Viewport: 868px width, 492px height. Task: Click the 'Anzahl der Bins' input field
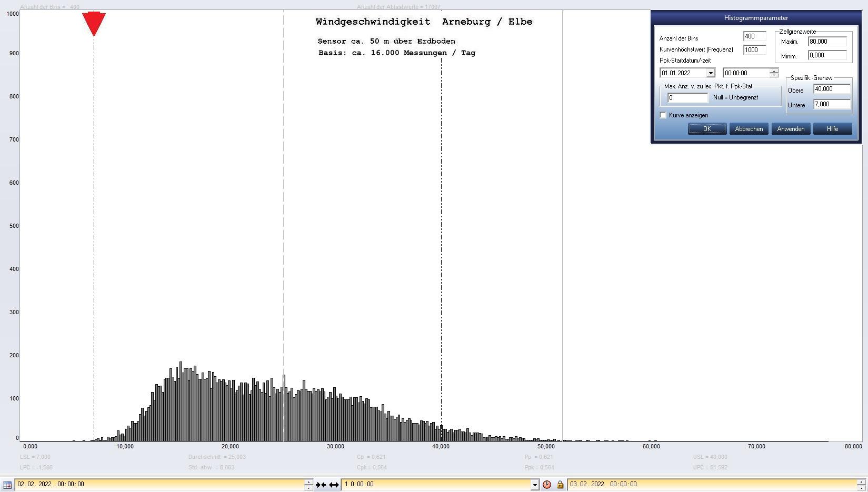coord(754,36)
